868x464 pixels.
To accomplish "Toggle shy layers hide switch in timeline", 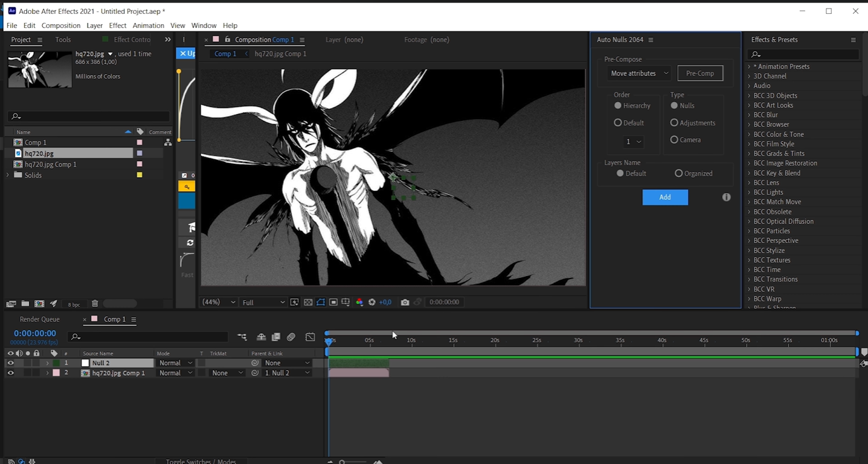I will [262, 337].
